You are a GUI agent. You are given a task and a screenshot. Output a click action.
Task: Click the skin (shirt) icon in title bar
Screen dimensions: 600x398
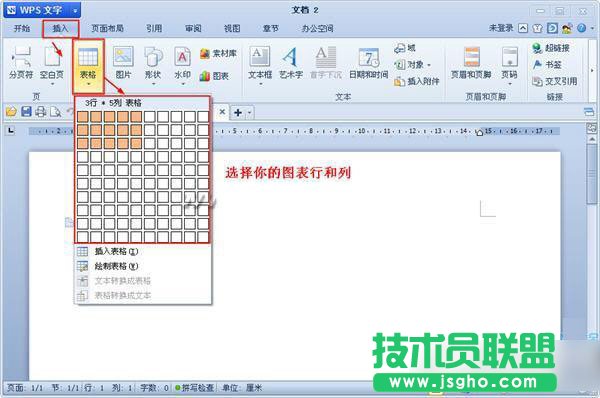[537, 28]
